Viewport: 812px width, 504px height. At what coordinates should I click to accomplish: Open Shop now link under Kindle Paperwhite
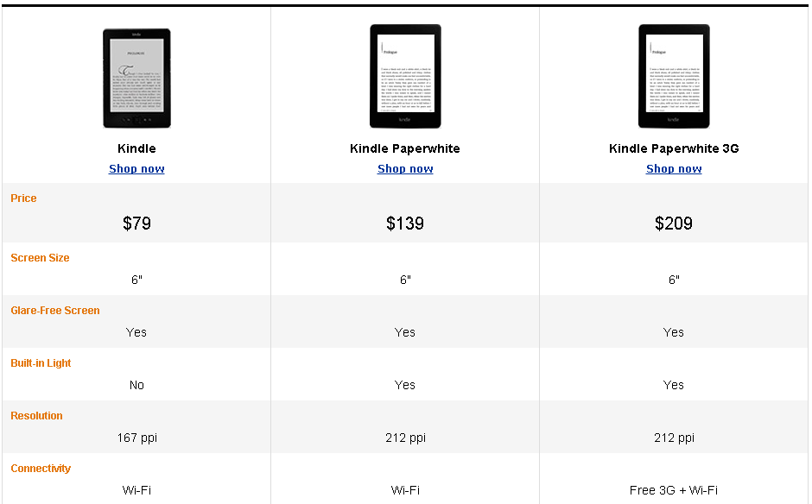point(405,169)
